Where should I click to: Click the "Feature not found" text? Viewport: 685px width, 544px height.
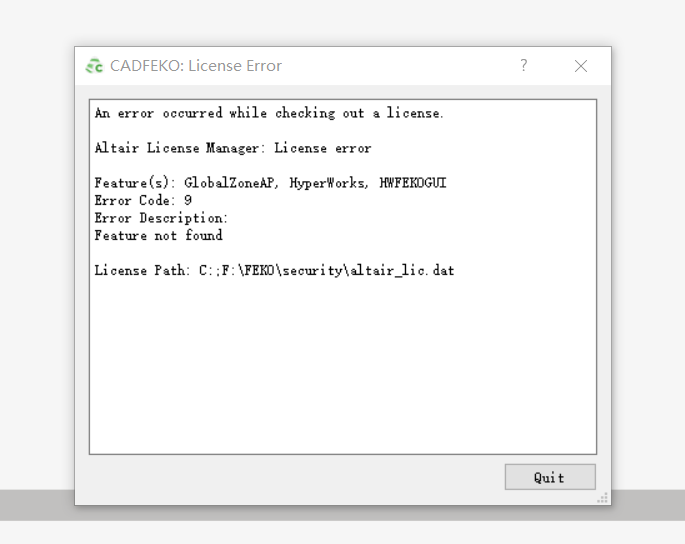tap(158, 235)
